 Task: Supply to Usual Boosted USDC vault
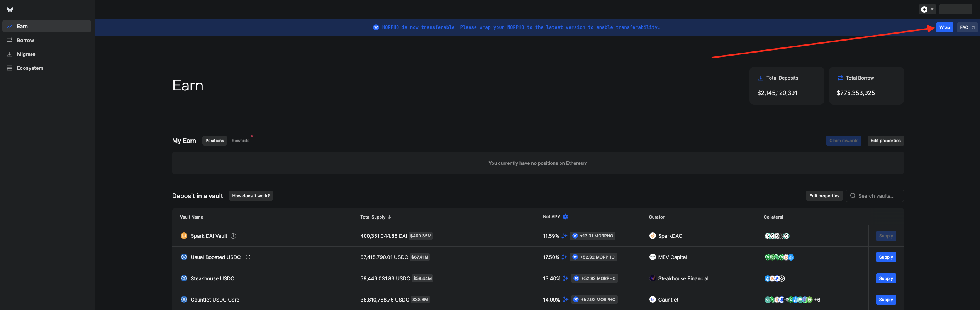coord(886,257)
